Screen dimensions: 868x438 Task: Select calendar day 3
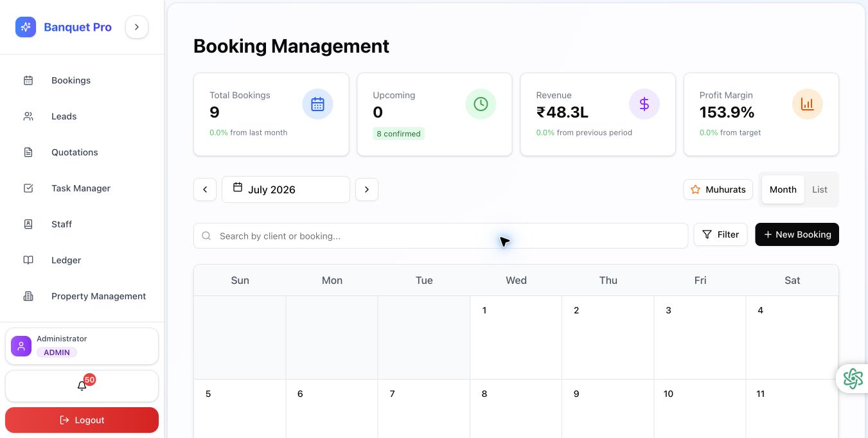700,337
